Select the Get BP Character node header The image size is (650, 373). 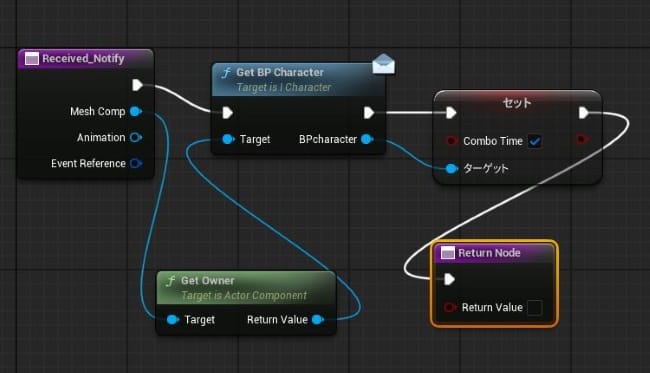[298, 79]
